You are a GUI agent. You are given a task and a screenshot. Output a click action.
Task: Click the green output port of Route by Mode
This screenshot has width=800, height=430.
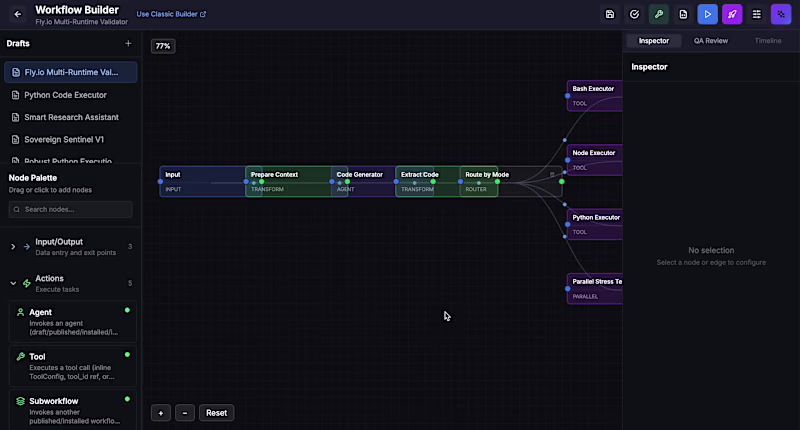tap(562, 182)
